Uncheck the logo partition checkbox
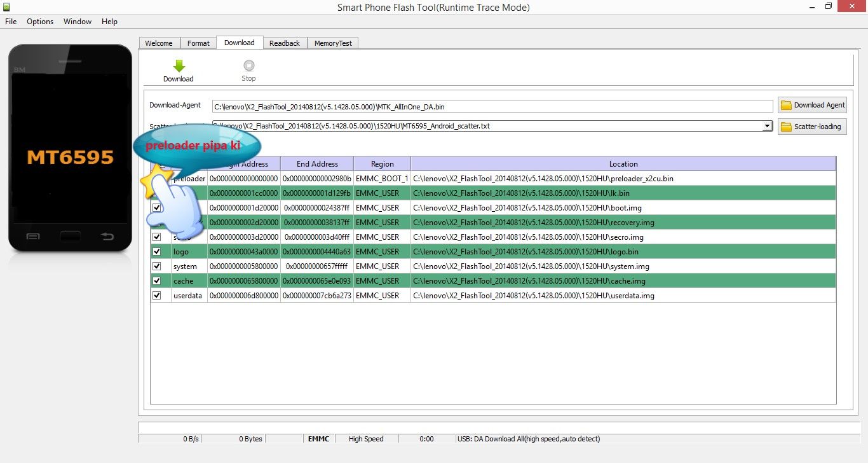868x463 pixels. (x=156, y=251)
